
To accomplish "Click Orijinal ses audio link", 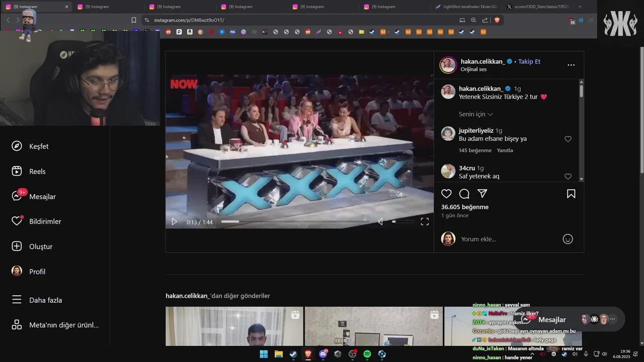I will (473, 69).
